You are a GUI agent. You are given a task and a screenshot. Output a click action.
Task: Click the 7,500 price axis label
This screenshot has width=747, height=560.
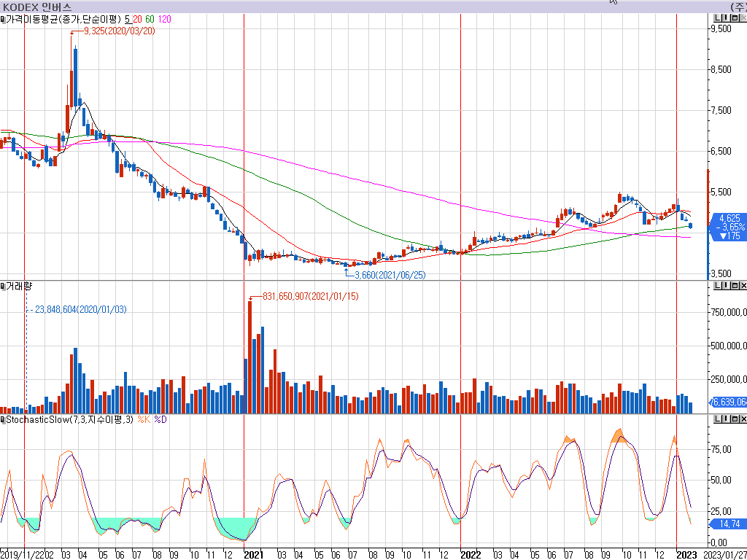720,111
